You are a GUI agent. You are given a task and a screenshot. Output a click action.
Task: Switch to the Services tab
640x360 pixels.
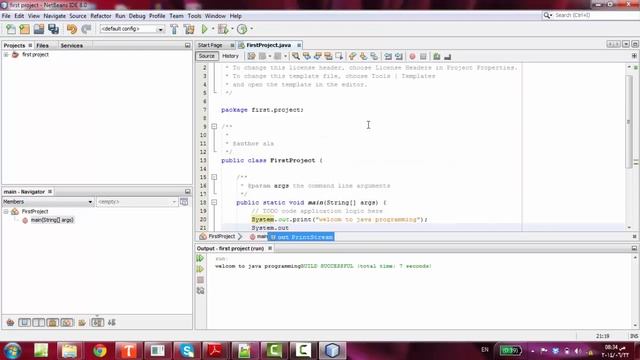(x=72, y=45)
